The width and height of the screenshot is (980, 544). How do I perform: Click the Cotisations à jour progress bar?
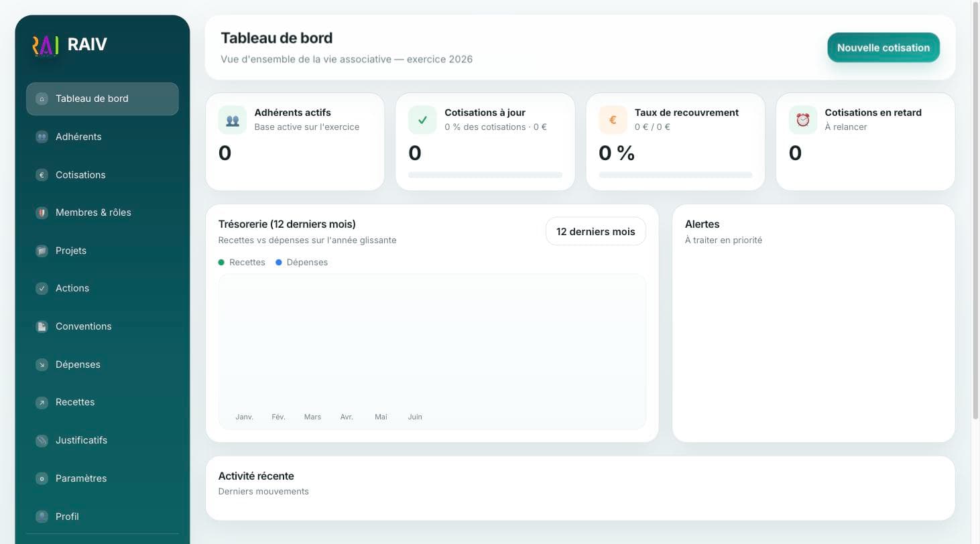point(485,175)
